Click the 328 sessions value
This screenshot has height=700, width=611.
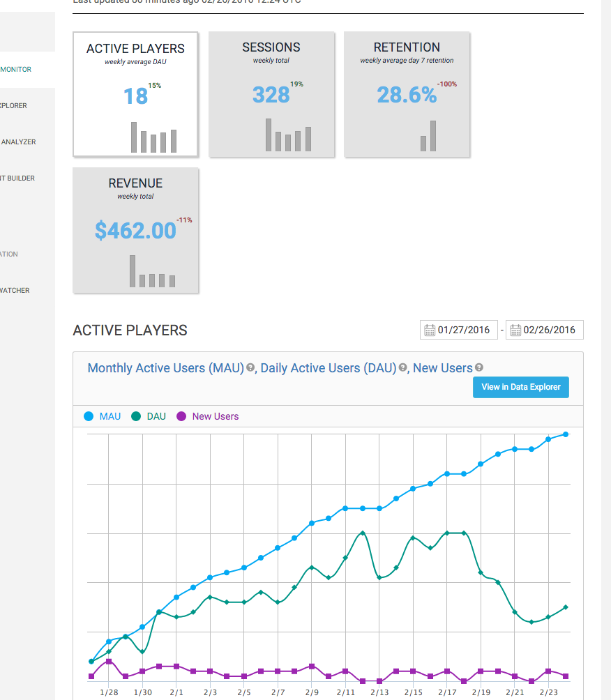pos(271,95)
